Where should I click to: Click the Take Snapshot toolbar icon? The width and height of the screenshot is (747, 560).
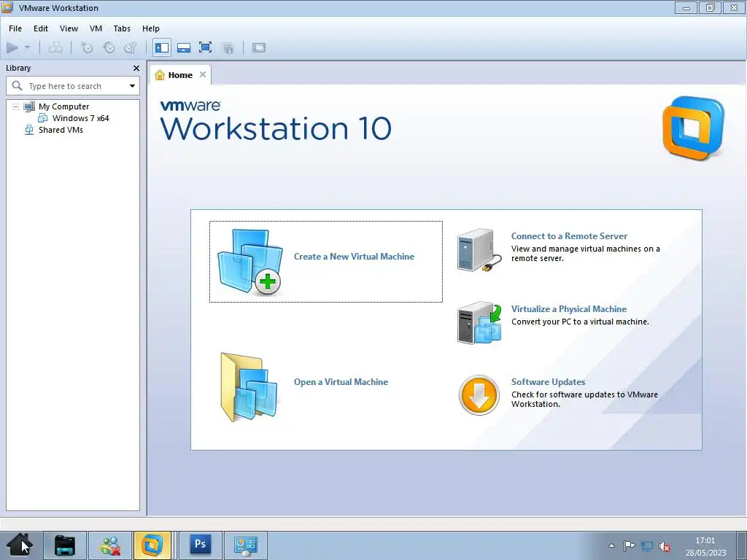click(87, 47)
